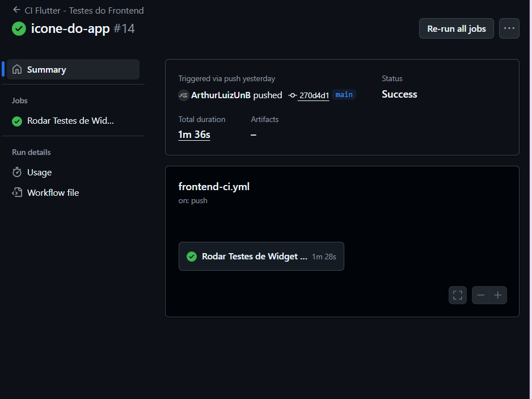Click the fullscreen icon on the workflow graph
The width and height of the screenshot is (532, 399).
[458, 295]
